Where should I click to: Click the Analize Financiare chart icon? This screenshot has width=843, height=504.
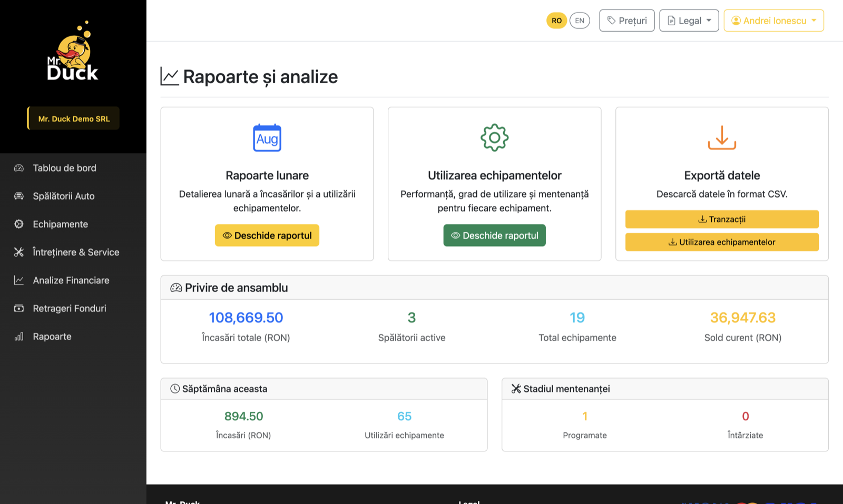pos(19,280)
